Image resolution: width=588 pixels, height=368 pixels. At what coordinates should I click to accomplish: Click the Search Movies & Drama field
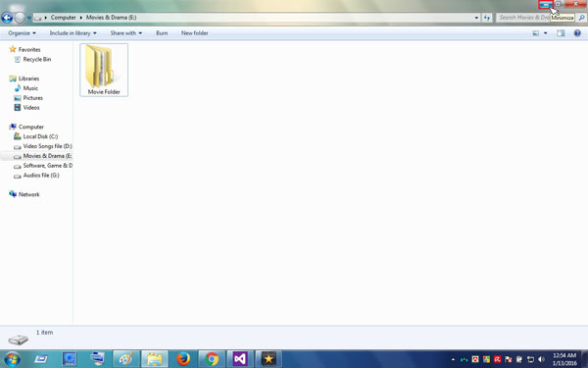pos(537,18)
